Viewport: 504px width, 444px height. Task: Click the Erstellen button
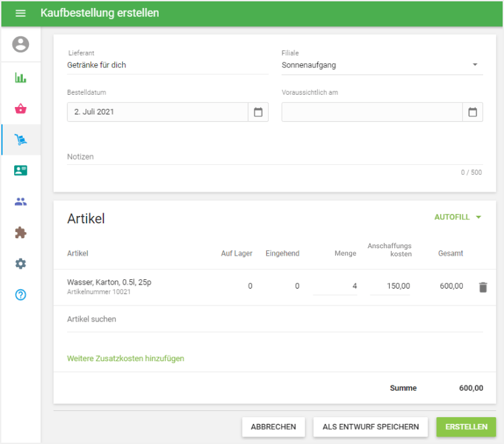tap(466, 427)
